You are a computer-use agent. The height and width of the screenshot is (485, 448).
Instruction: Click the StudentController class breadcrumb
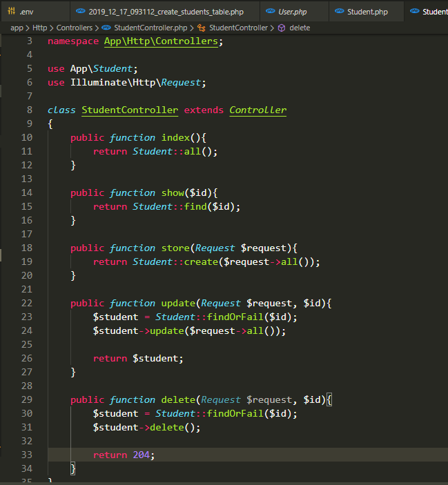pos(238,28)
